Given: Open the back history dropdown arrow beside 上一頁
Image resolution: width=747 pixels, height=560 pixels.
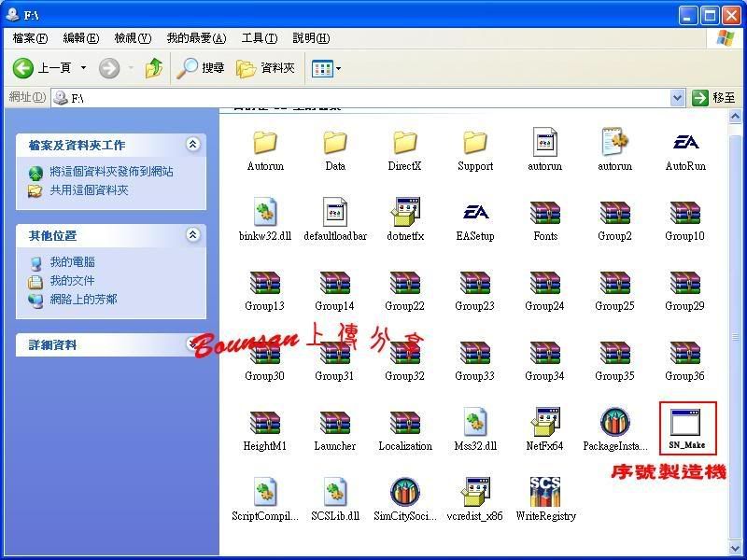Looking at the screenshot, I should click(83, 68).
